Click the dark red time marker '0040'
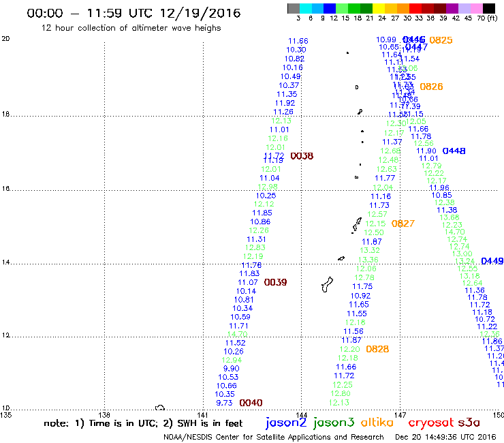This screenshot has height=443, width=504. coord(251,403)
